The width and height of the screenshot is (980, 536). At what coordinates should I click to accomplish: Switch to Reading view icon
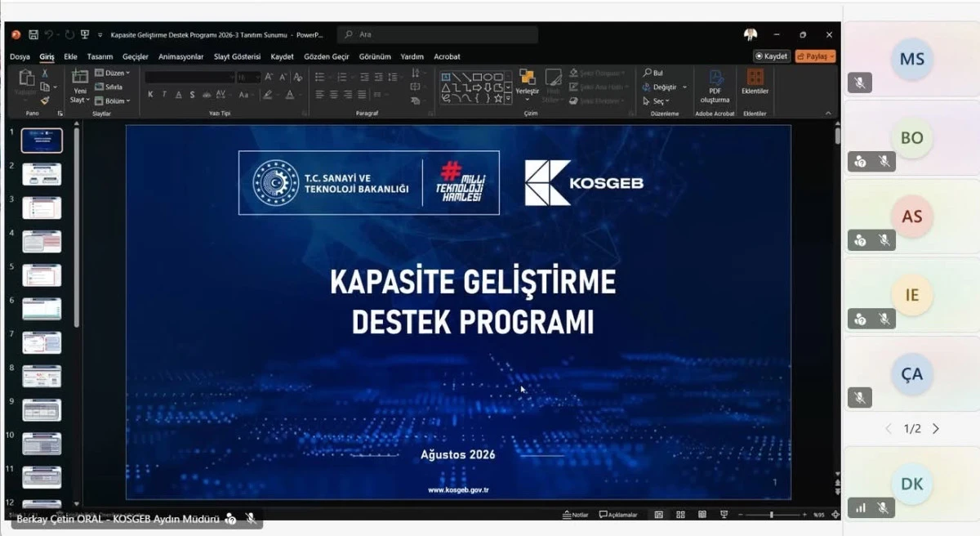pos(702,515)
